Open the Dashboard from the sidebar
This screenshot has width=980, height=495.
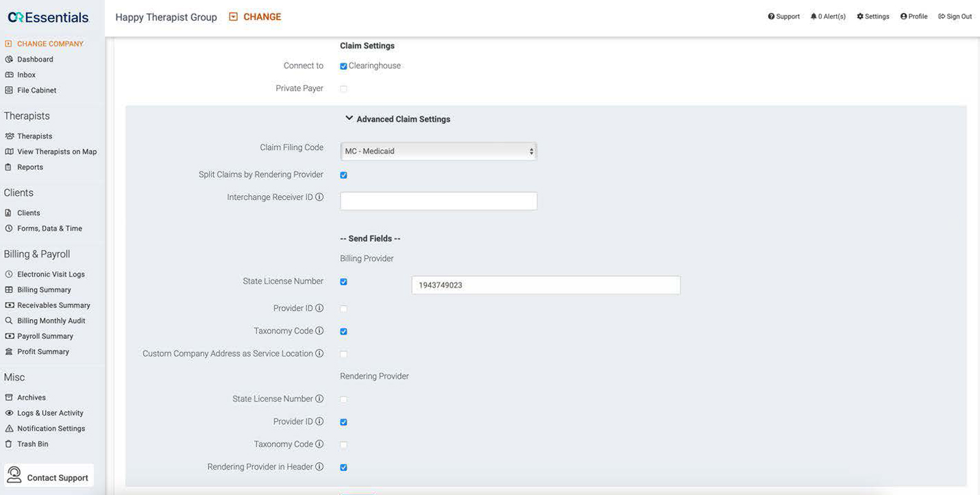pyautogui.click(x=35, y=59)
